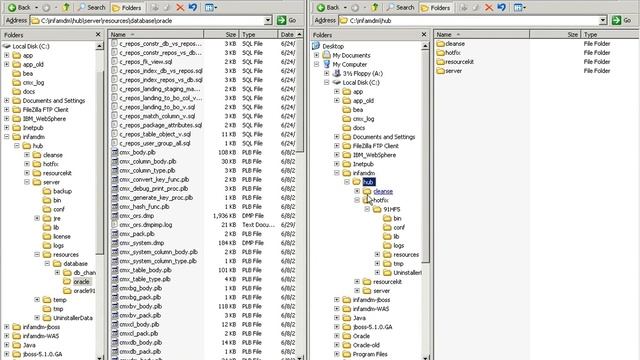This screenshot has height=360, width=640.
Task: Click Delete icon in left window toolbar
Action: [180, 7]
